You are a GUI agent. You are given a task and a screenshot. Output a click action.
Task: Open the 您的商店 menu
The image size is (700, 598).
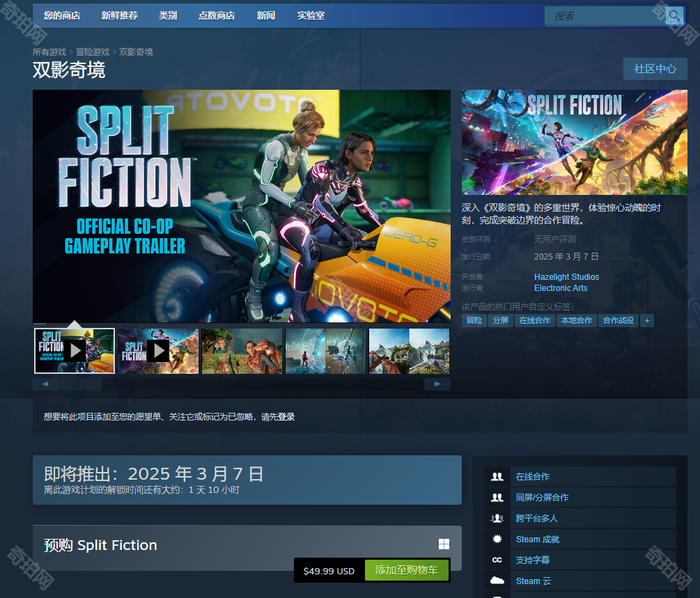click(62, 15)
